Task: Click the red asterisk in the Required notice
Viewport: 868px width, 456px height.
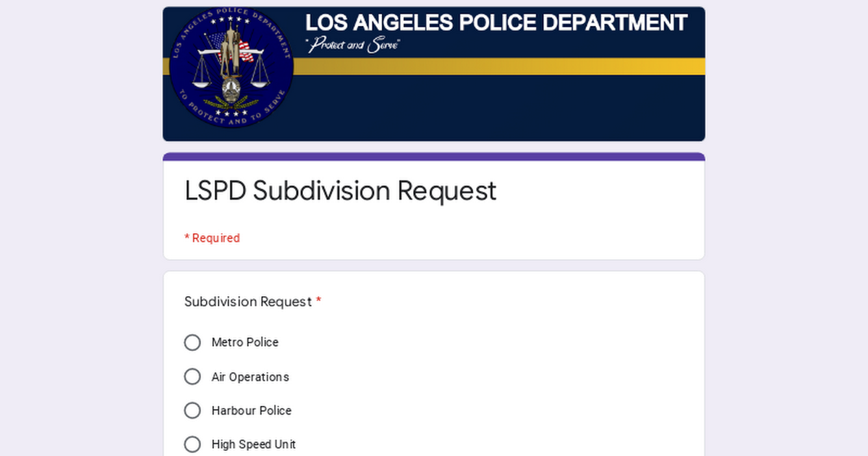Action: [x=187, y=237]
